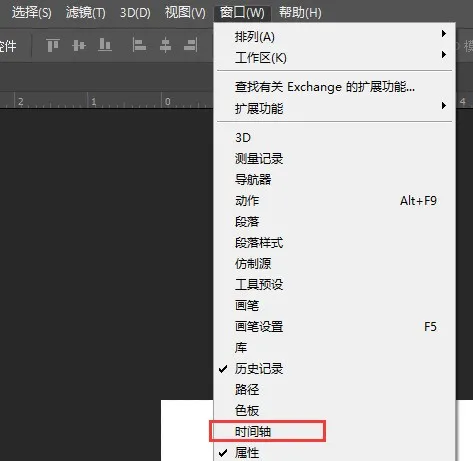This screenshot has width=473, height=461.
Task: Open the 3D(D) menu
Action: [x=135, y=13]
